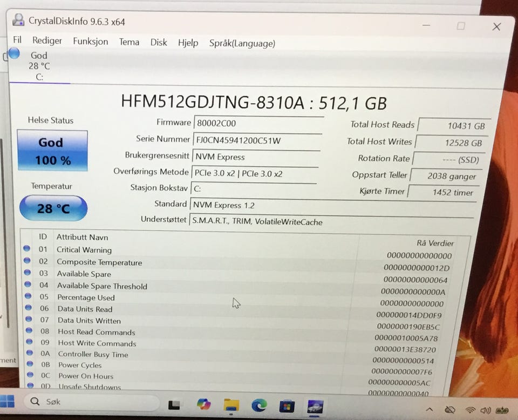This screenshot has width=518, height=420.
Task: Open Task View from the taskbar
Action: click(174, 405)
